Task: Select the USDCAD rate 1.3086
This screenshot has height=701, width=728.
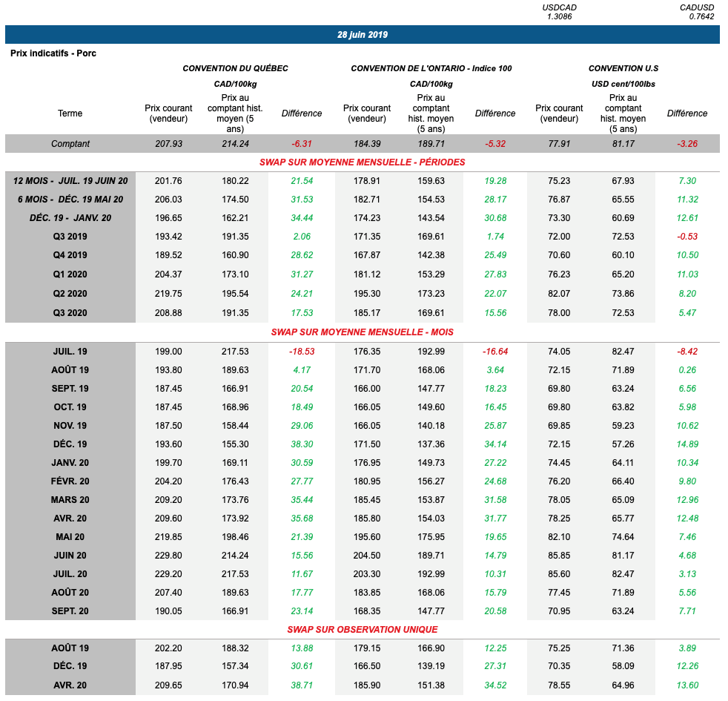Action: pyautogui.click(x=561, y=16)
